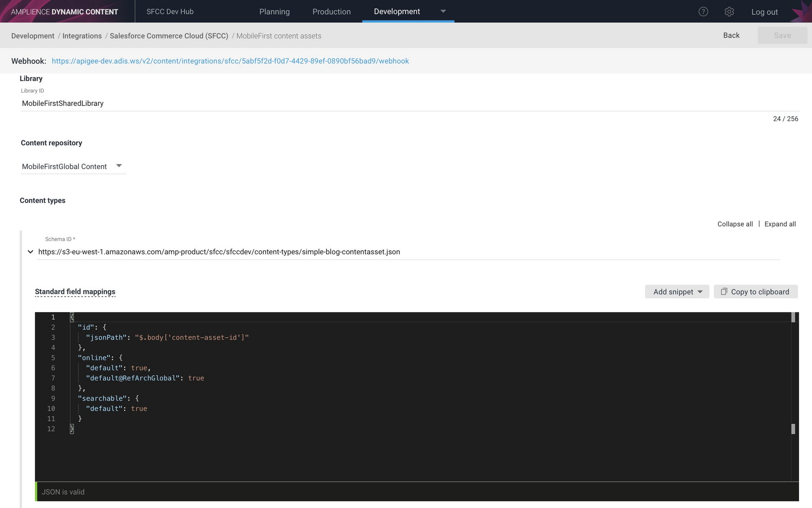Select the Development tab

[x=396, y=12]
